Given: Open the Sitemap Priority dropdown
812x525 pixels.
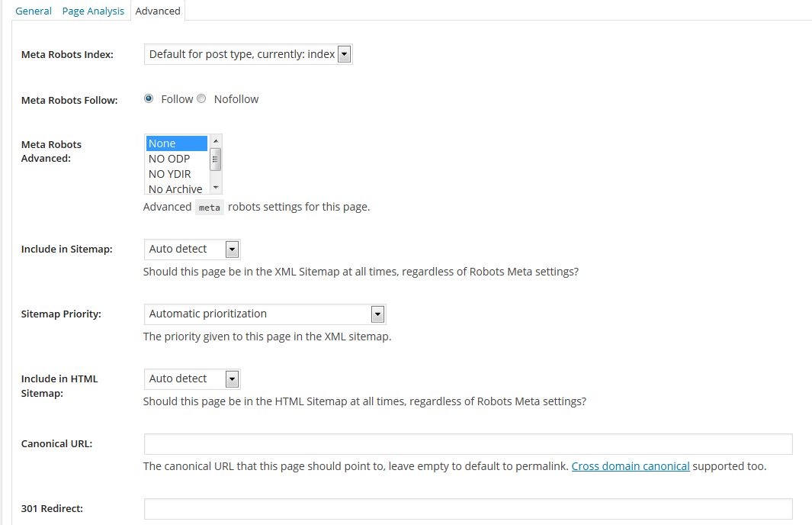Looking at the screenshot, I should pos(265,314).
